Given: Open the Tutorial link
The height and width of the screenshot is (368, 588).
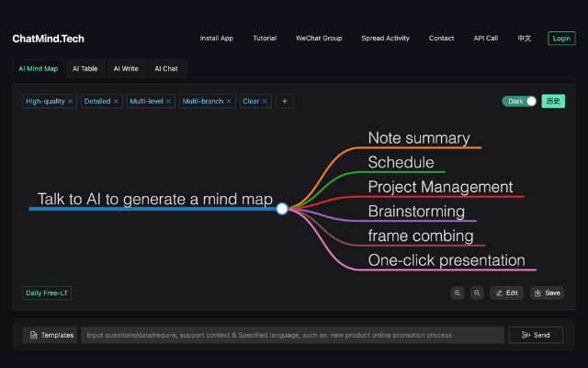Looking at the screenshot, I should (265, 39).
